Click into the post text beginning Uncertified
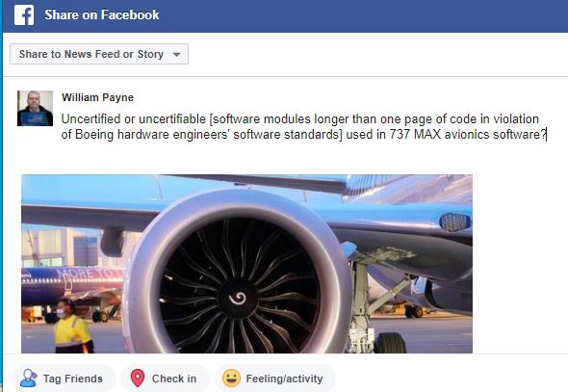 [303, 126]
